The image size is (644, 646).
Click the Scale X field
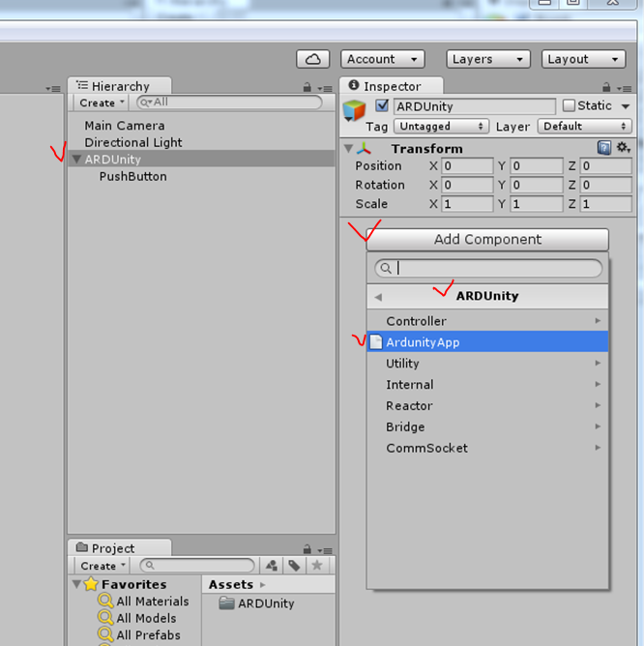(467, 204)
